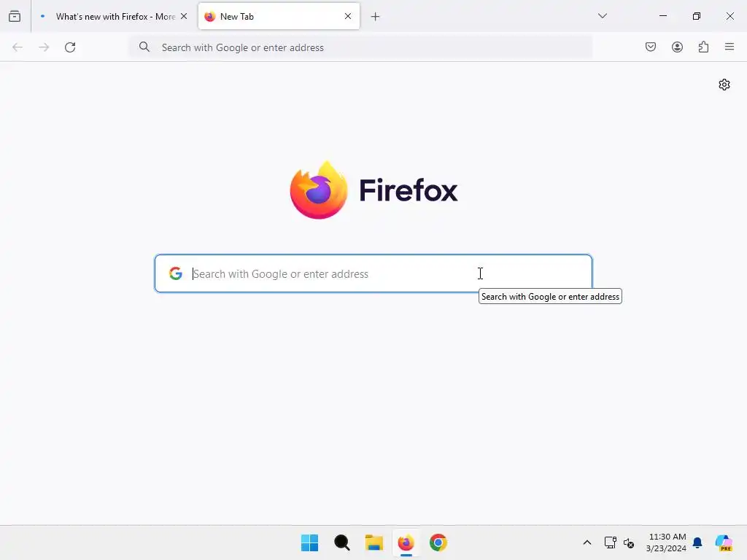Image resolution: width=747 pixels, height=560 pixels.
Task: Close the New Tab tab
Action: pos(348,16)
